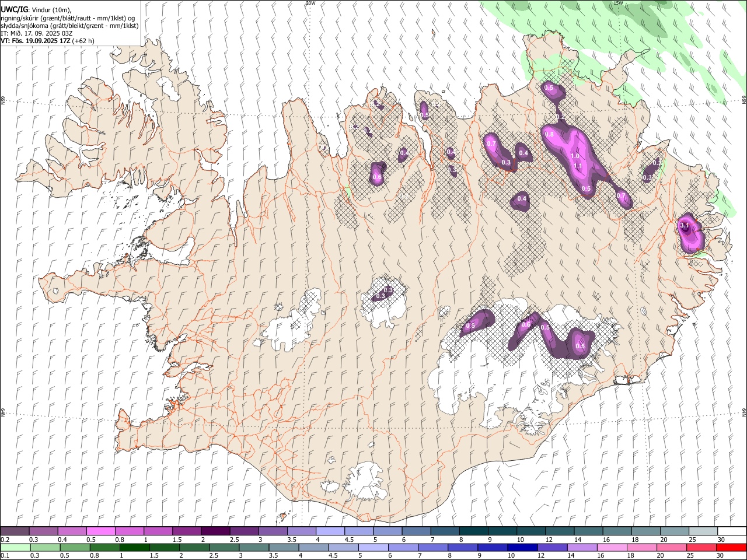Click the 0.3 swatch in the upper legend row

point(43,531)
